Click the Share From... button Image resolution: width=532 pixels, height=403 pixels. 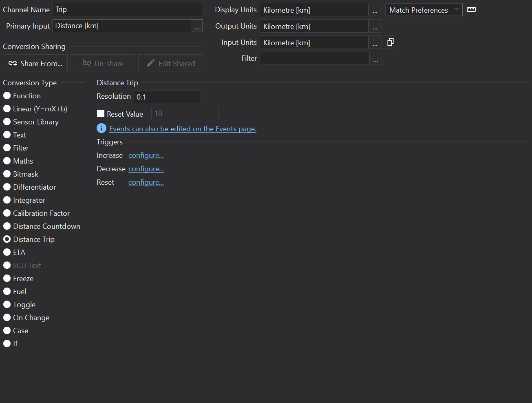coord(35,63)
